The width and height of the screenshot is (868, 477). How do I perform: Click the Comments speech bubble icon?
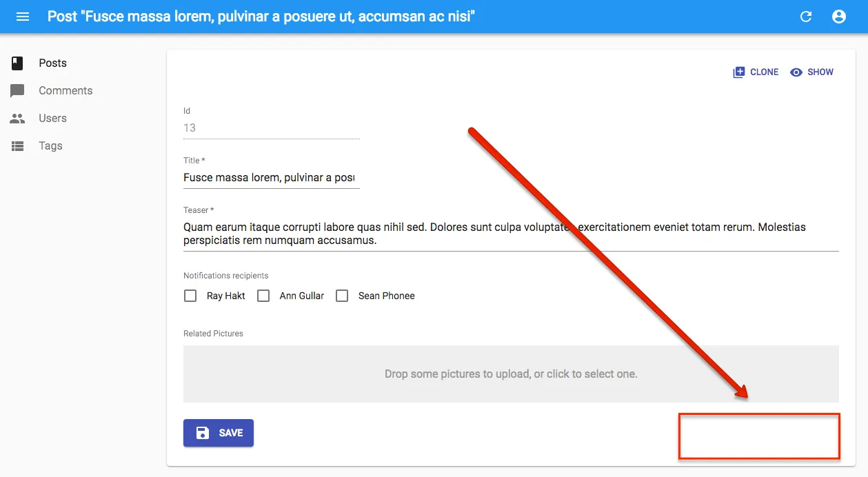[17, 91]
